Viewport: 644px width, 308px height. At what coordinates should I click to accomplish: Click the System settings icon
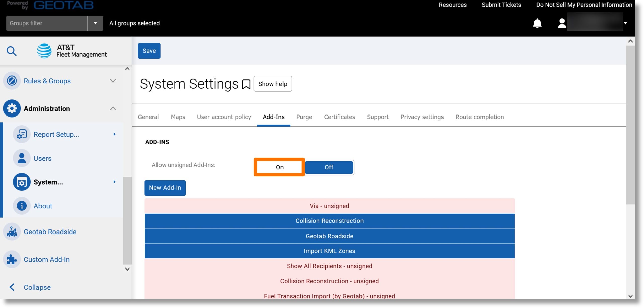pos(22,182)
